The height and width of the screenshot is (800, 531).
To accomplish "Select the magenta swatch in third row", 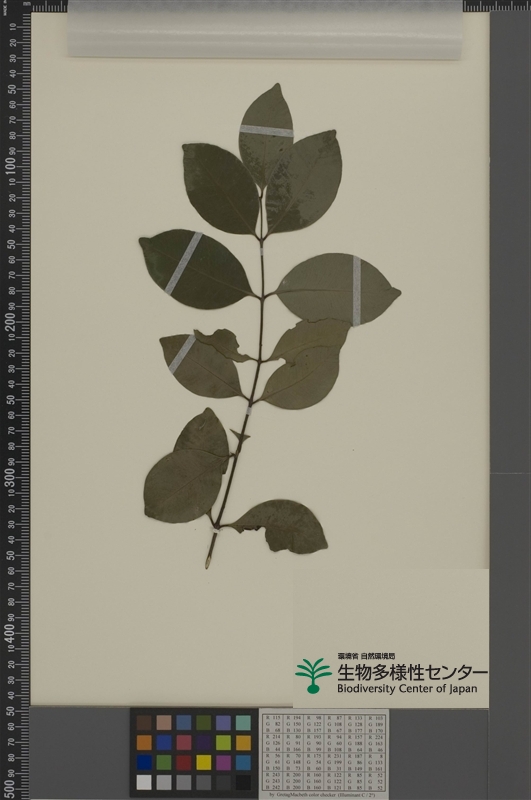I will 223,762.
